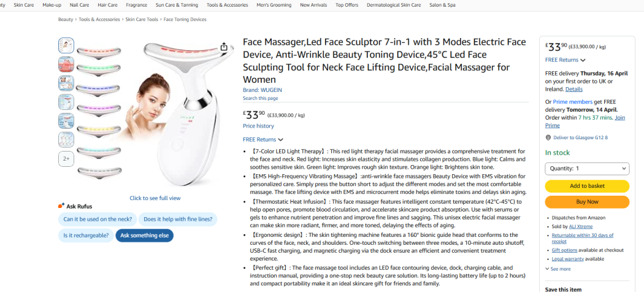Select the first product thumbnail
This screenshot has height=292, width=644.
pyautogui.click(x=66, y=45)
